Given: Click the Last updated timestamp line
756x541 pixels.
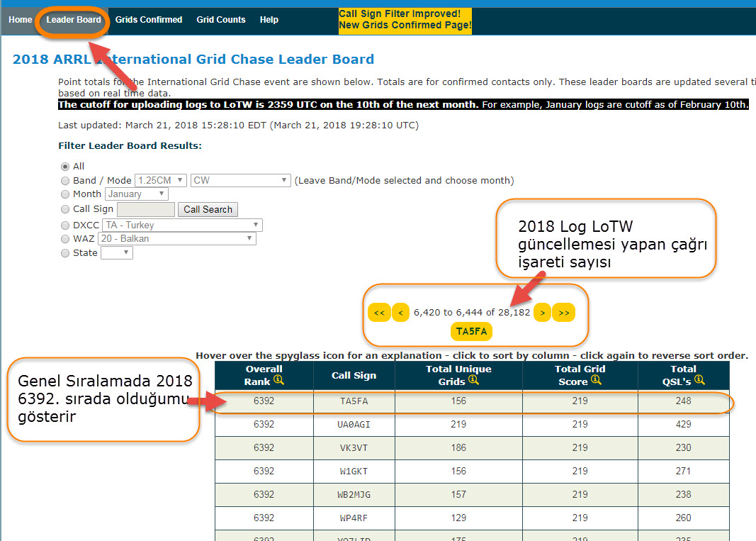Looking at the screenshot, I should pos(238,126).
